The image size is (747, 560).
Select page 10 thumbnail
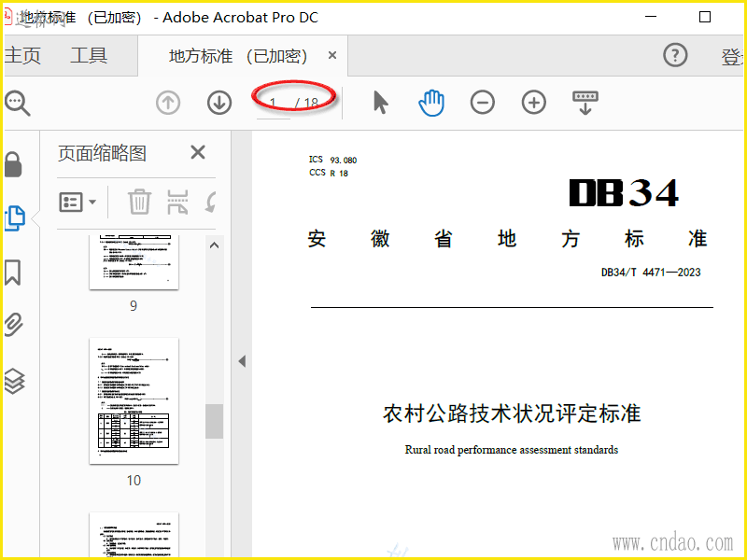coord(134,401)
